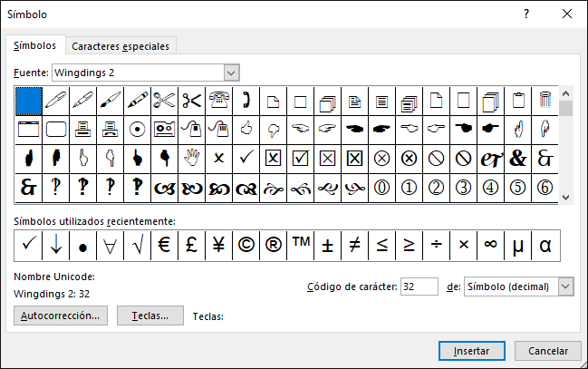Expand the Símbolo (decimal) dropdown
The image size is (588, 369).
(566, 286)
